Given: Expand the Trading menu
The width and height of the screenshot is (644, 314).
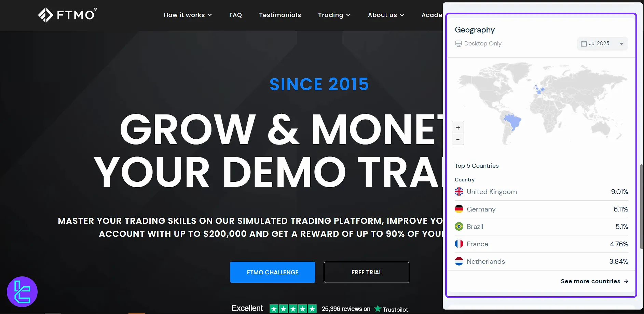Looking at the screenshot, I should [x=334, y=15].
